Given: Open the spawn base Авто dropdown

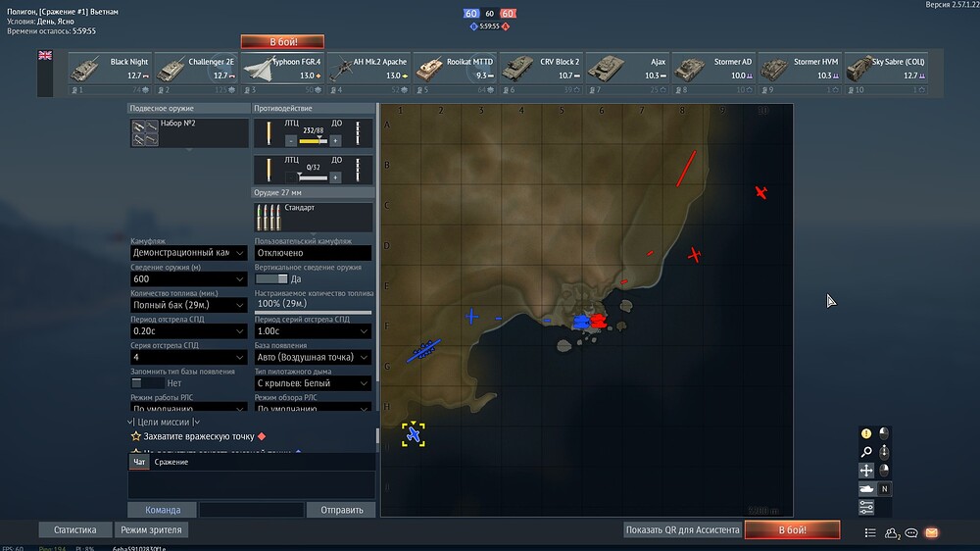Looking at the screenshot, I should [313, 357].
